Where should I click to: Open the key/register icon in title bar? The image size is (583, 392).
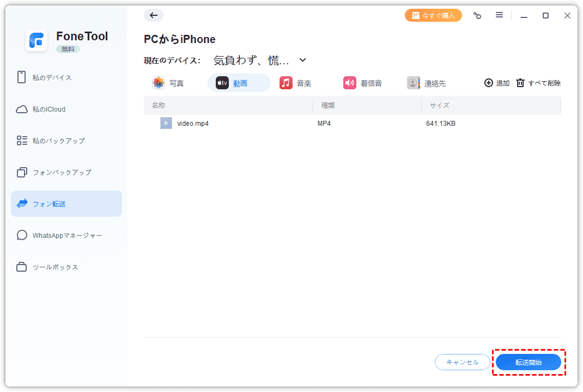pos(477,16)
